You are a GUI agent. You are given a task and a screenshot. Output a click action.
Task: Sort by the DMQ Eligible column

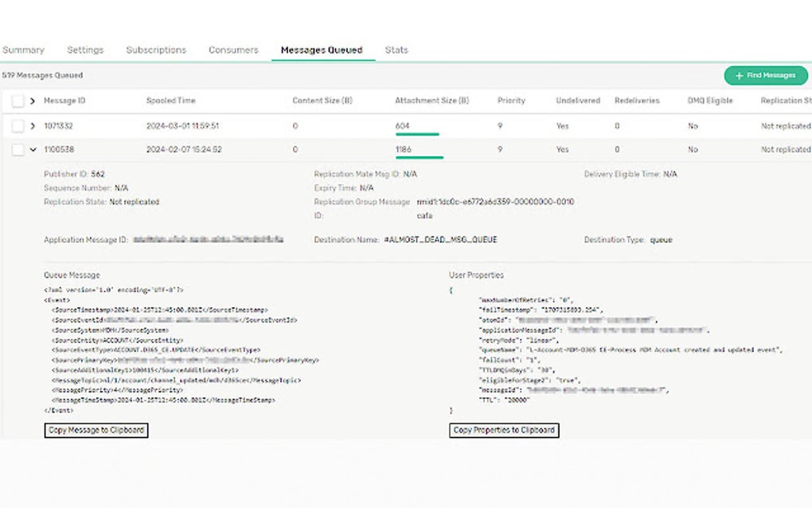coord(710,100)
